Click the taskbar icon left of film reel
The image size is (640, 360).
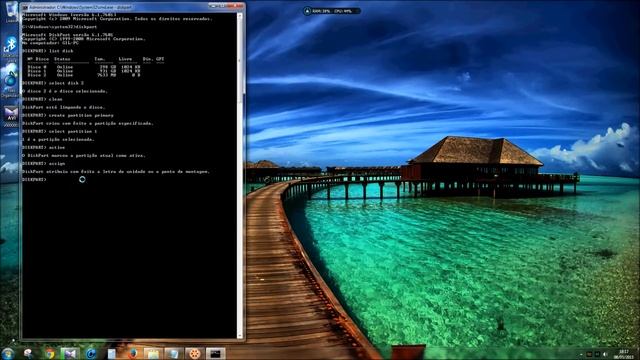tap(173, 353)
